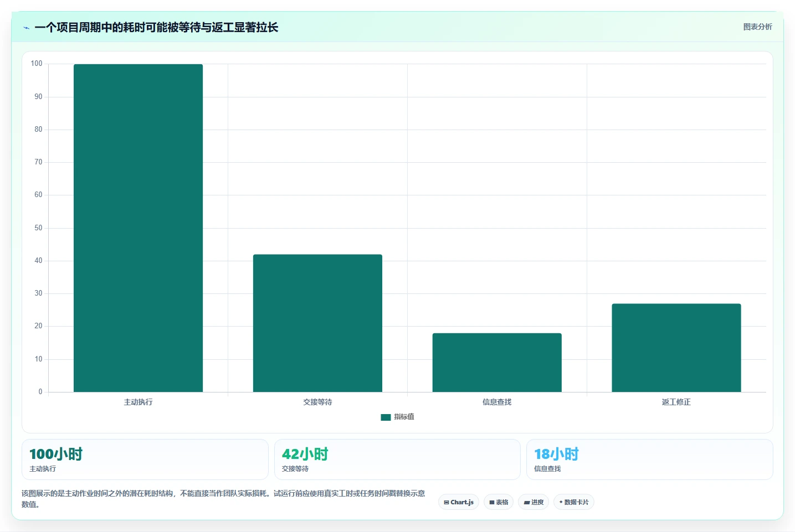The height and width of the screenshot is (532, 795).
Task: Click the 指标值 legend label
Action: [404, 417]
